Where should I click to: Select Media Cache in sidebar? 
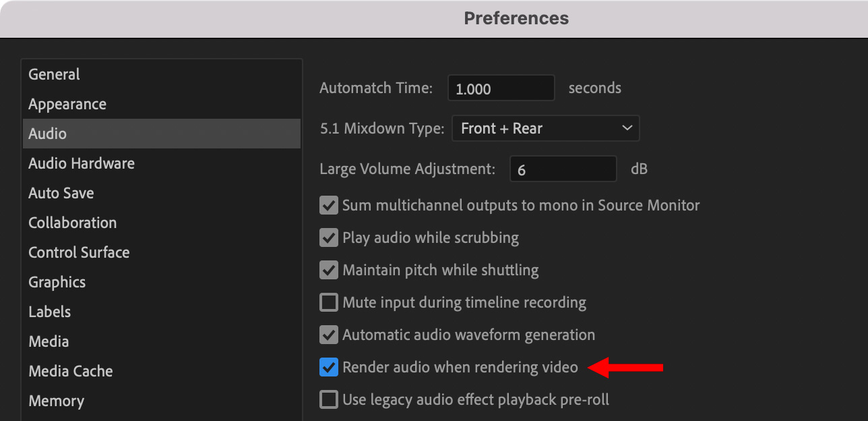tap(71, 371)
